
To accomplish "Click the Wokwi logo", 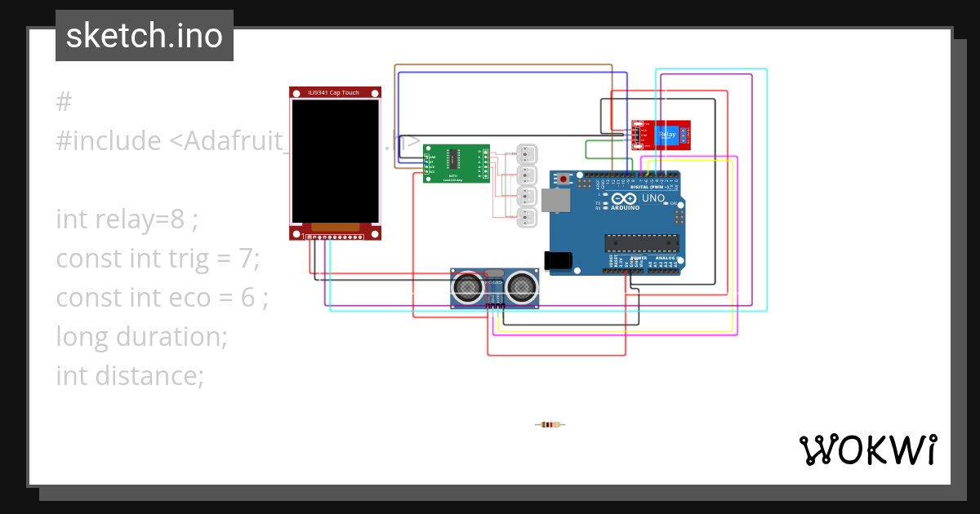I will 868,450.
